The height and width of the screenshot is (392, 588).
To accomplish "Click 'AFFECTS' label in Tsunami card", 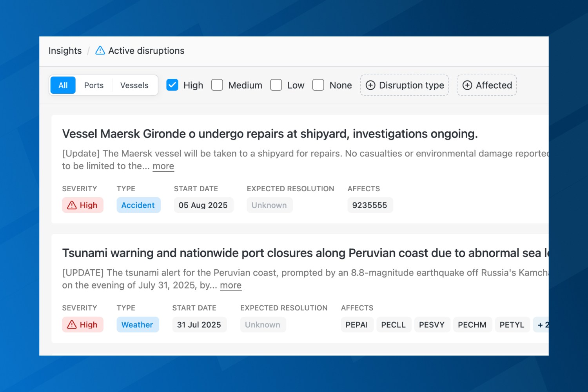I will point(357,308).
